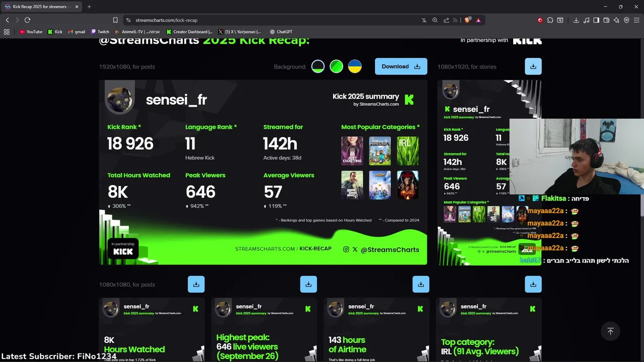This screenshot has width=644, height=362.
Task: Bookmark this page with the bookmark icon
Action: point(115,20)
